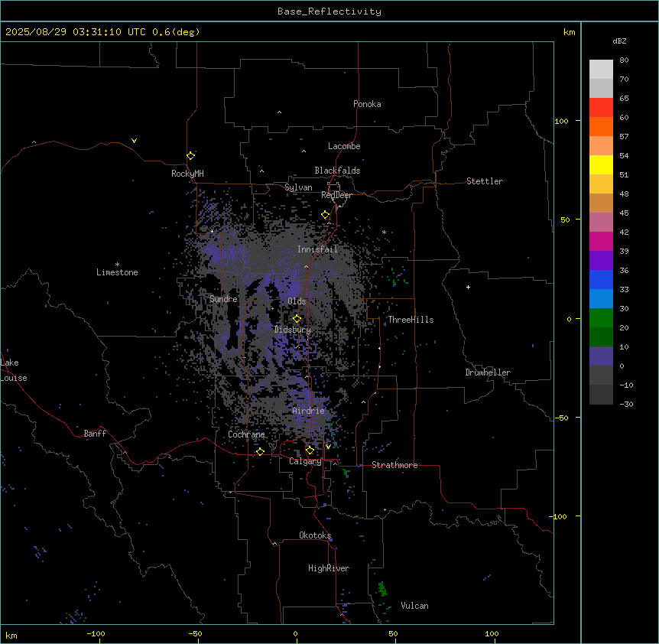Select the yellow 54-51 dBZ legend swatch

pyautogui.click(x=601, y=164)
